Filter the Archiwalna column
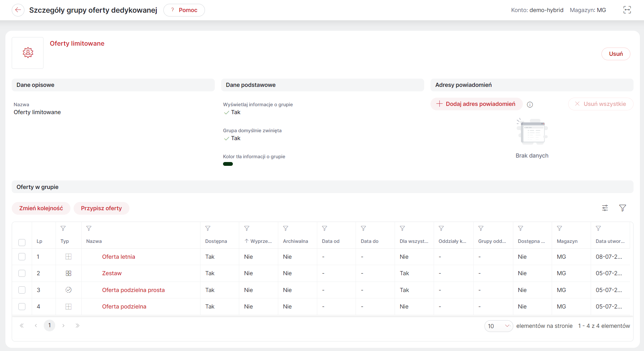 (286, 228)
